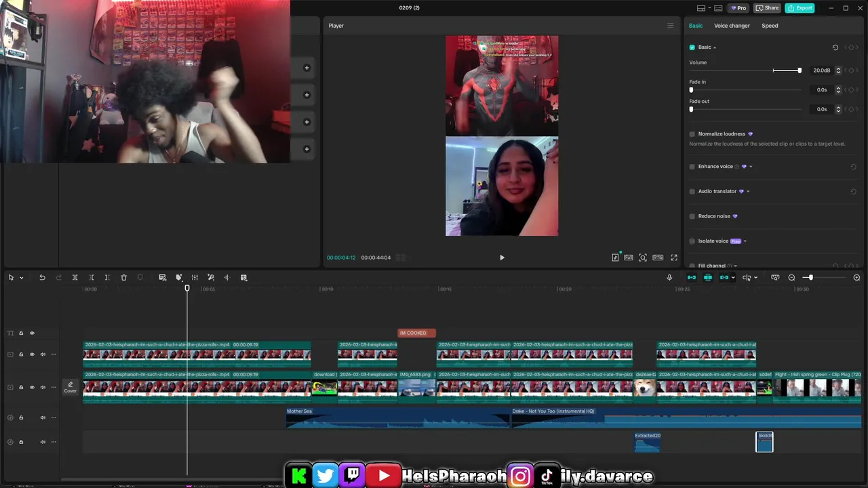Open the Player panel menu

[x=671, y=26]
